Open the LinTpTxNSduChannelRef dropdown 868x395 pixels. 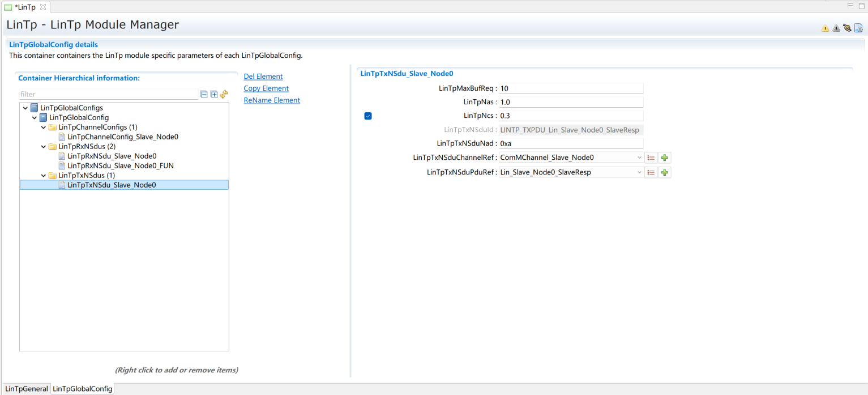pos(639,158)
